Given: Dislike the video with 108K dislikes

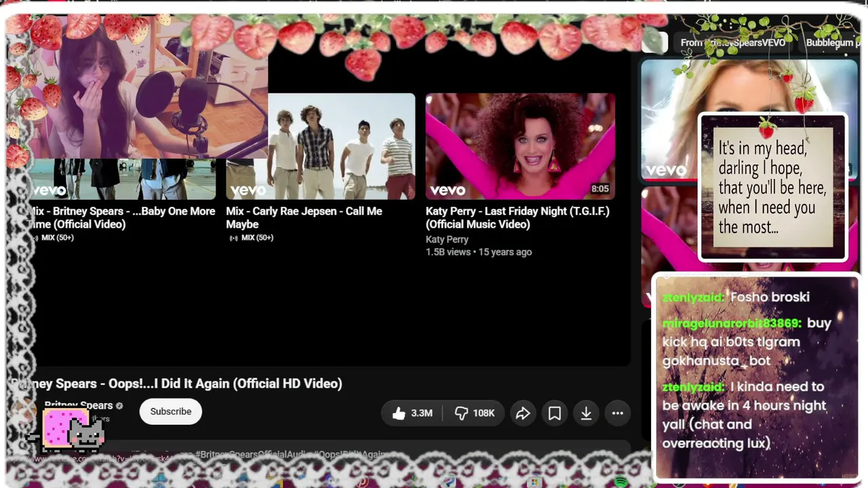Looking at the screenshot, I should click(474, 413).
